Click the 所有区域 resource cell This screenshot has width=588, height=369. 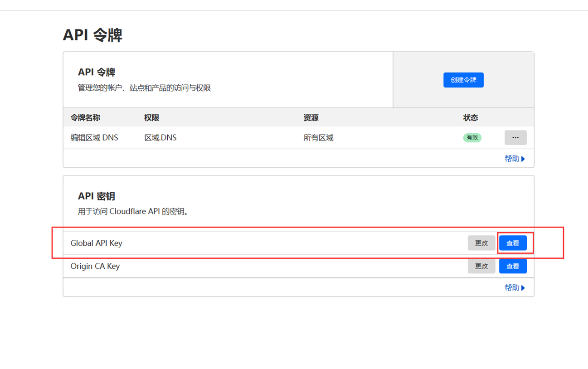tap(318, 138)
